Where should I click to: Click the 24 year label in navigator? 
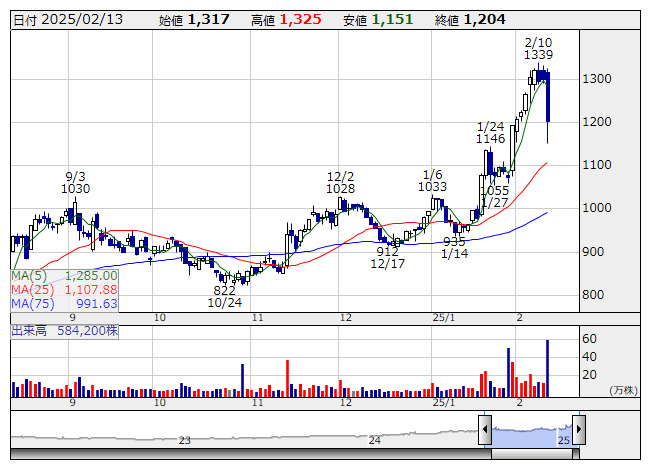pyautogui.click(x=374, y=440)
